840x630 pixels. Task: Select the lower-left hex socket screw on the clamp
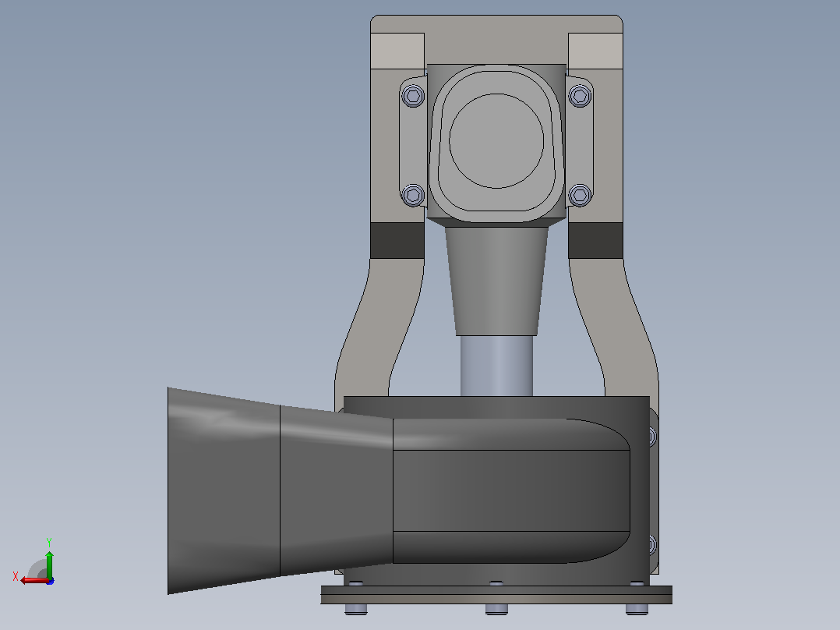pos(413,195)
